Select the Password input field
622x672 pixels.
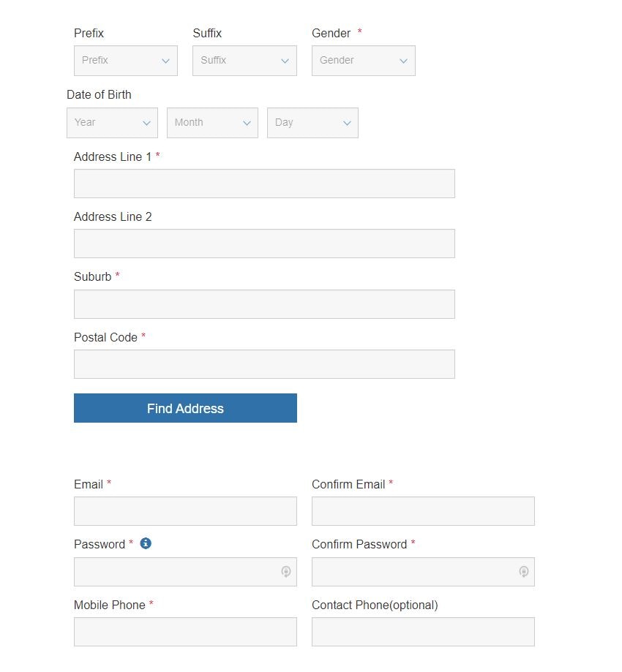point(176,572)
